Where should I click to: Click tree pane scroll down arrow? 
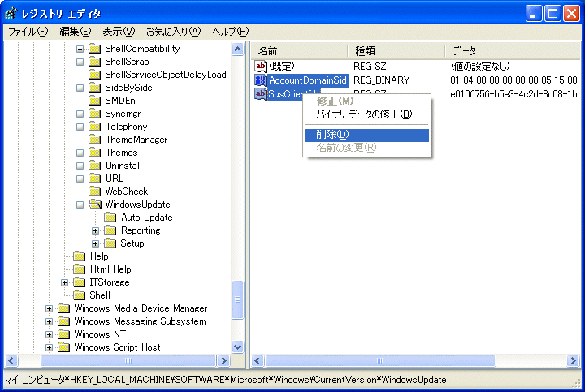click(237, 347)
